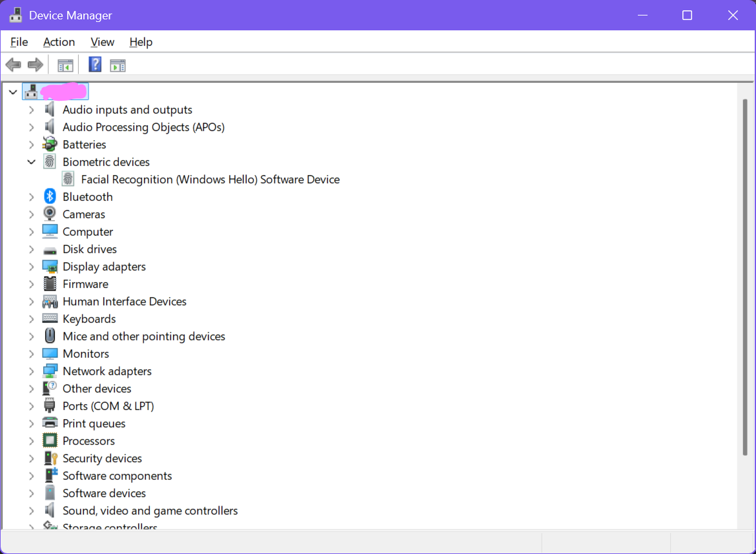Open the File menu
756x554 pixels.
click(x=19, y=42)
